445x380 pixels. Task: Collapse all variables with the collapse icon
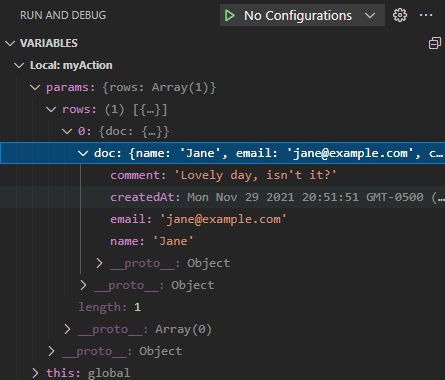point(435,43)
